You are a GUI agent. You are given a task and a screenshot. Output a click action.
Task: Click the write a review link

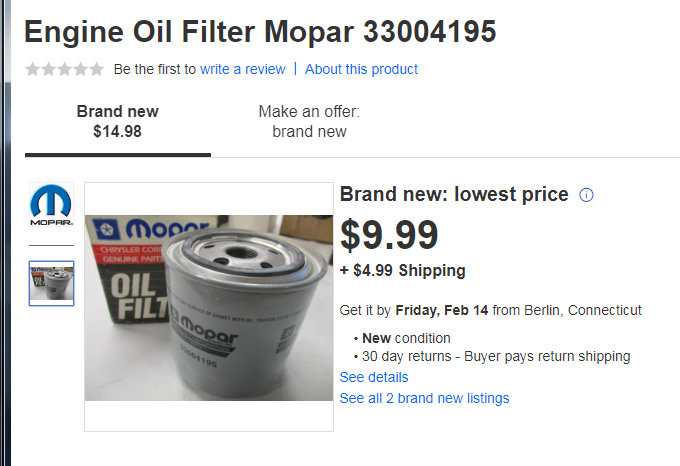pyautogui.click(x=242, y=69)
